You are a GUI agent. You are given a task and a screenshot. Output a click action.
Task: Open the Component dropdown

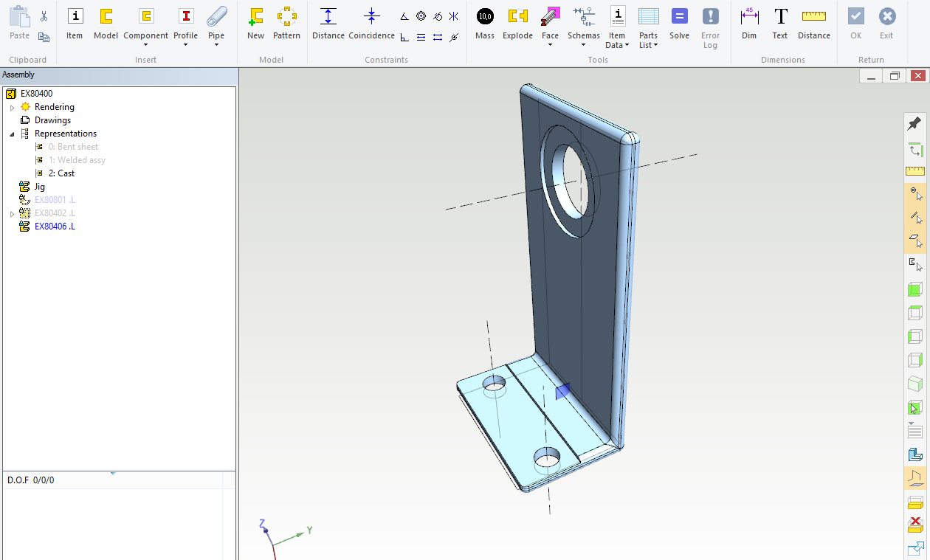coord(146,44)
